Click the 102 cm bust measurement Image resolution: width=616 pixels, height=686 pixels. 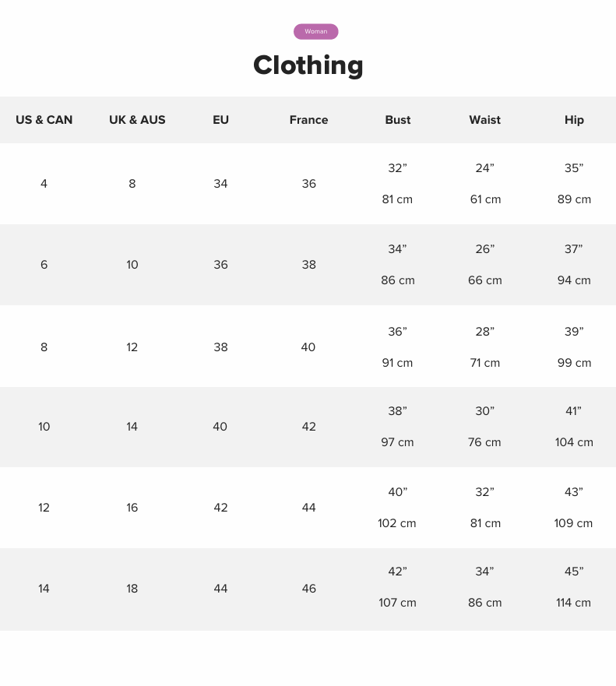(x=397, y=523)
